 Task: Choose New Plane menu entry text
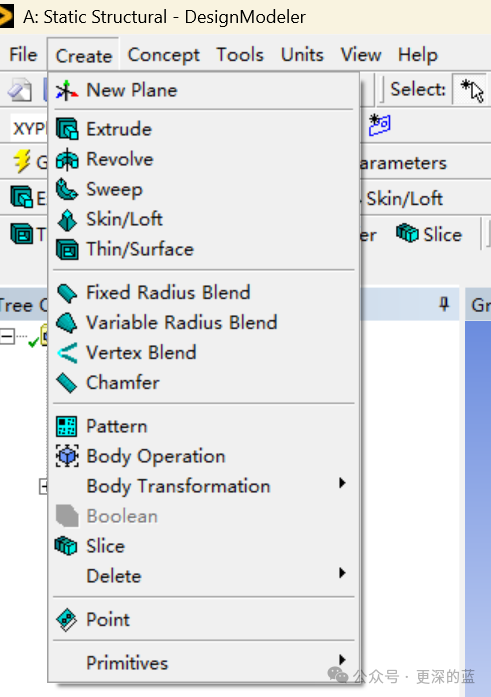pos(132,90)
